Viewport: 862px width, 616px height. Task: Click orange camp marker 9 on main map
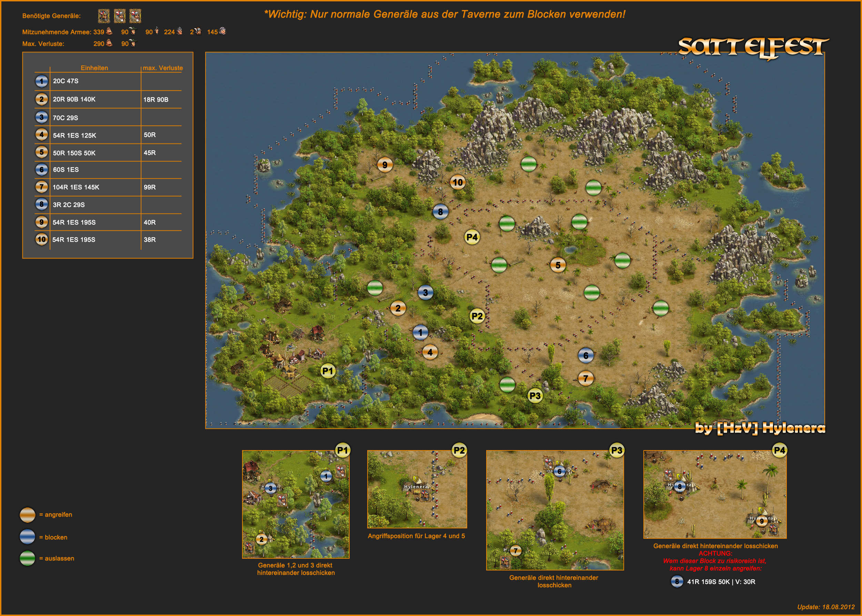click(x=384, y=165)
